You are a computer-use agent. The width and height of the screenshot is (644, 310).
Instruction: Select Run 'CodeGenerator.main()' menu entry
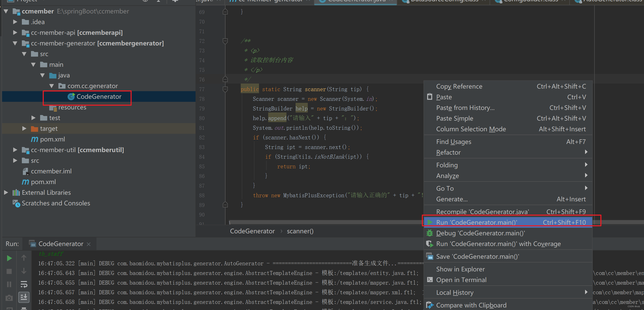point(476,222)
